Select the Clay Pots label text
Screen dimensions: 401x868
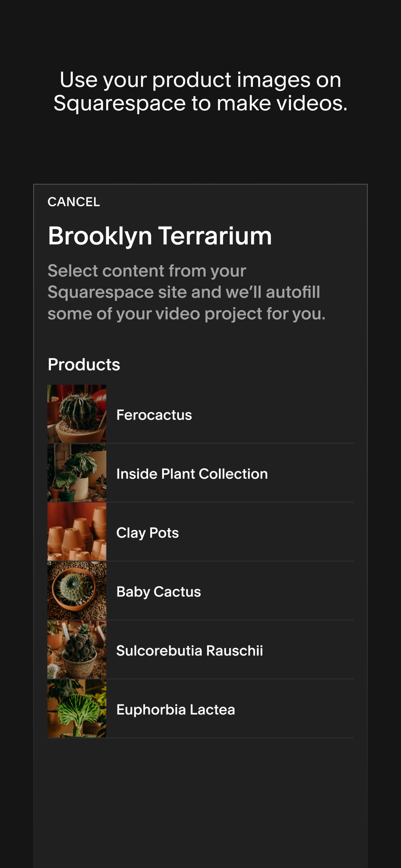click(x=148, y=533)
